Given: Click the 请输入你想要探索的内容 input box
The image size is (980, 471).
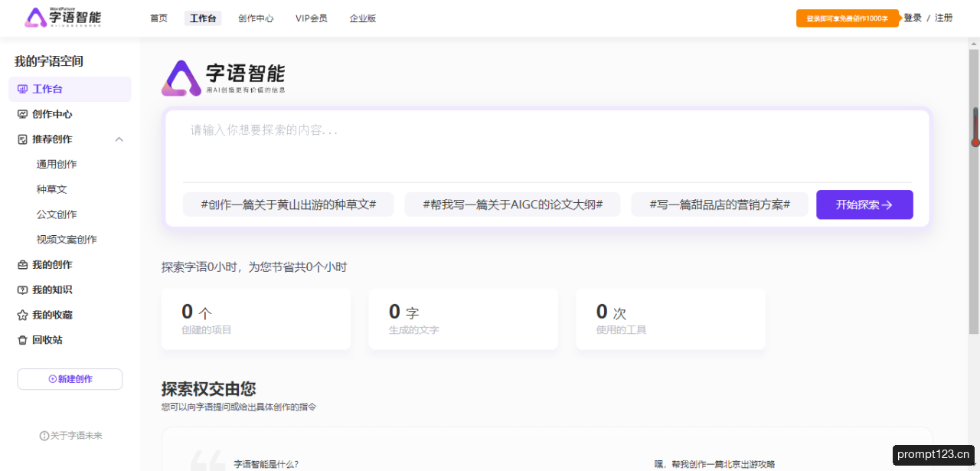Looking at the screenshot, I should tap(547, 146).
